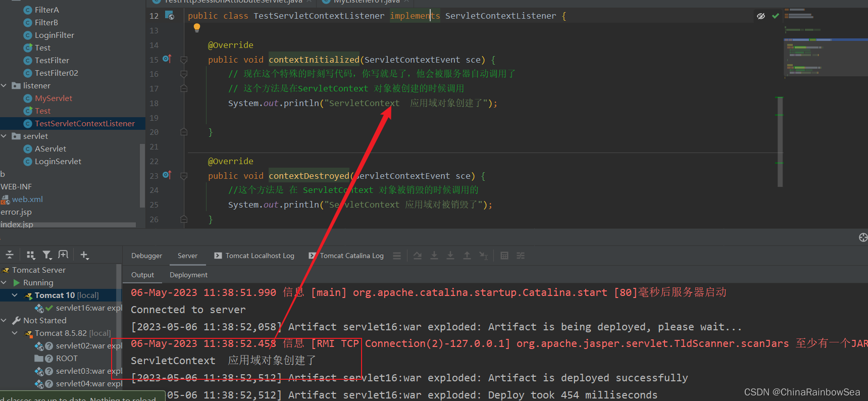
Task: Click contextDestroyed method name in editor
Action: coord(309,176)
